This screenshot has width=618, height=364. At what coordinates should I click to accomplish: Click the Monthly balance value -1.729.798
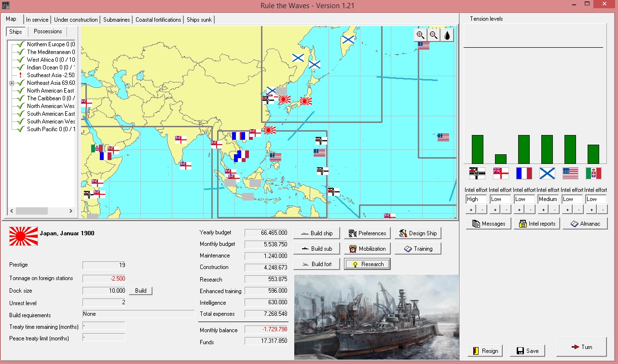pos(267,329)
